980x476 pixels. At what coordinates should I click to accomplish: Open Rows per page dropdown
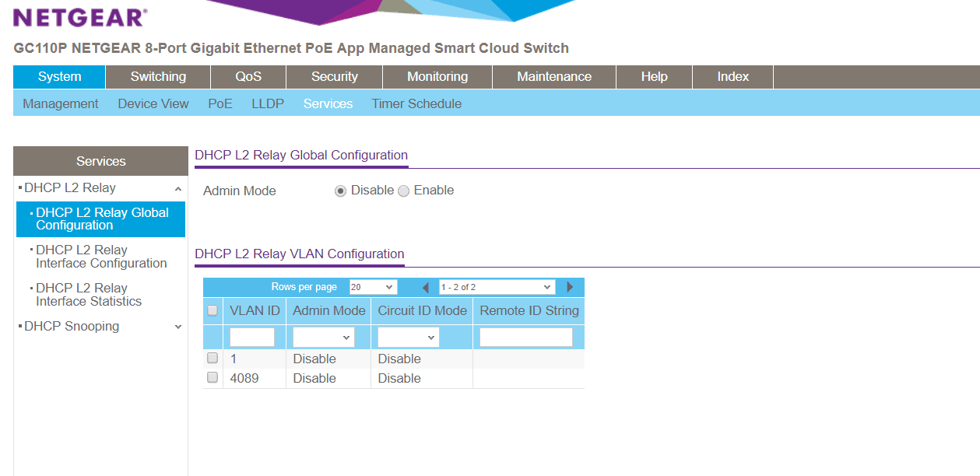[x=373, y=288]
